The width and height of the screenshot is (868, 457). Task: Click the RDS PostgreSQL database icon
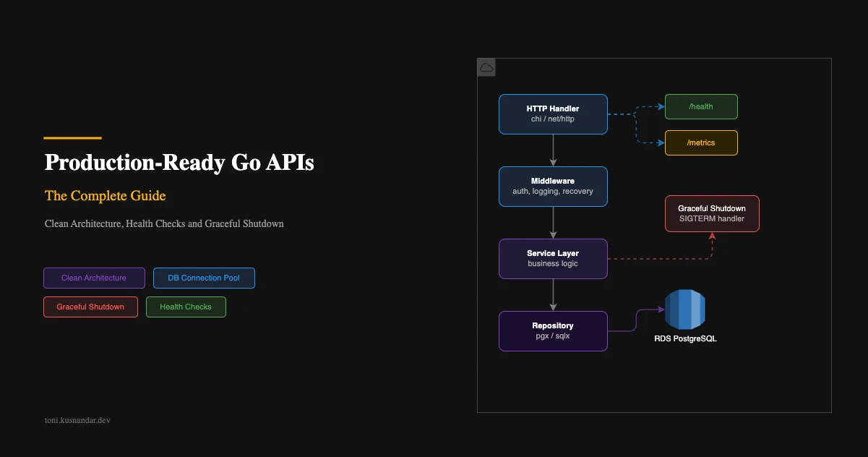[685, 309]
